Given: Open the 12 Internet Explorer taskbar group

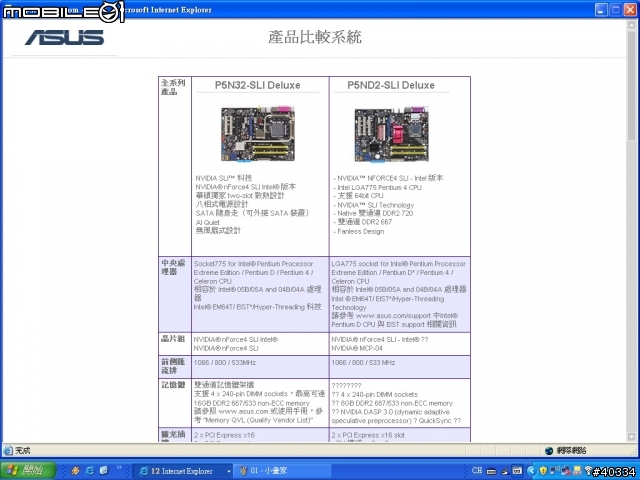Looking at the screenshot, I should point(182,471).
